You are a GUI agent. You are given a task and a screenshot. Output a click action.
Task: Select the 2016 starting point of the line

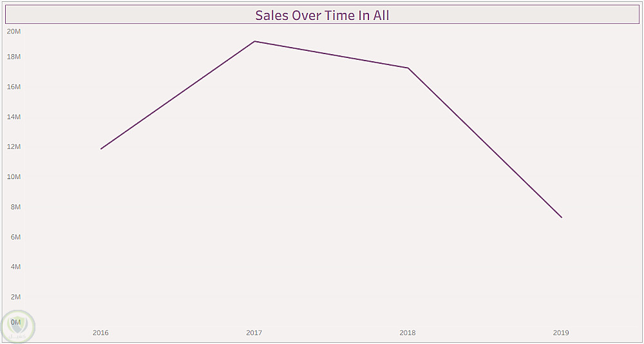click(101, 149)
